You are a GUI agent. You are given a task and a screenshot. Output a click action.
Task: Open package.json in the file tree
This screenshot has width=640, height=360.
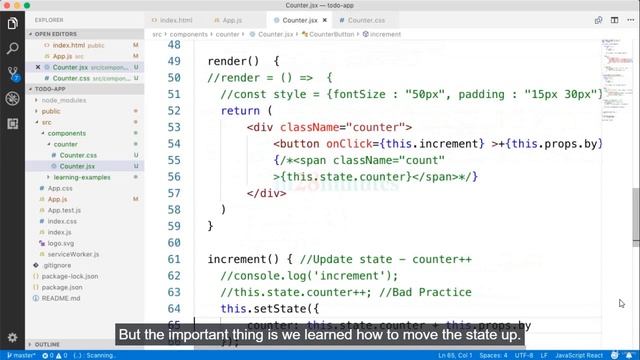pos(62,287)
